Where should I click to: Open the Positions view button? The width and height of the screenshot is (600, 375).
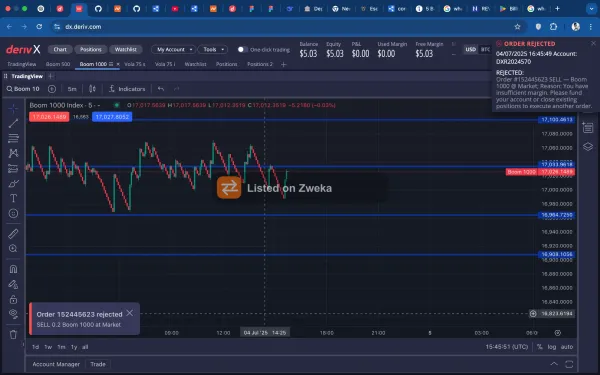91,49
